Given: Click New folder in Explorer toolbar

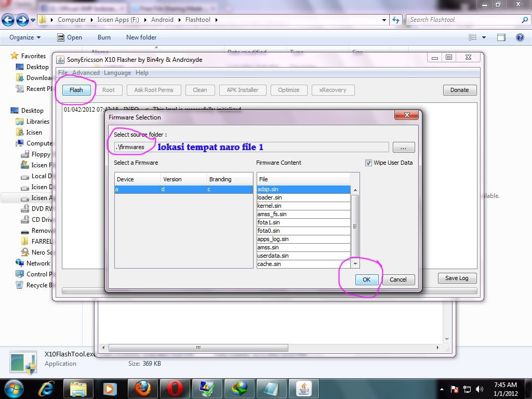Looking at the screenshot, I should pyautogui.click(x=141, y=37).
